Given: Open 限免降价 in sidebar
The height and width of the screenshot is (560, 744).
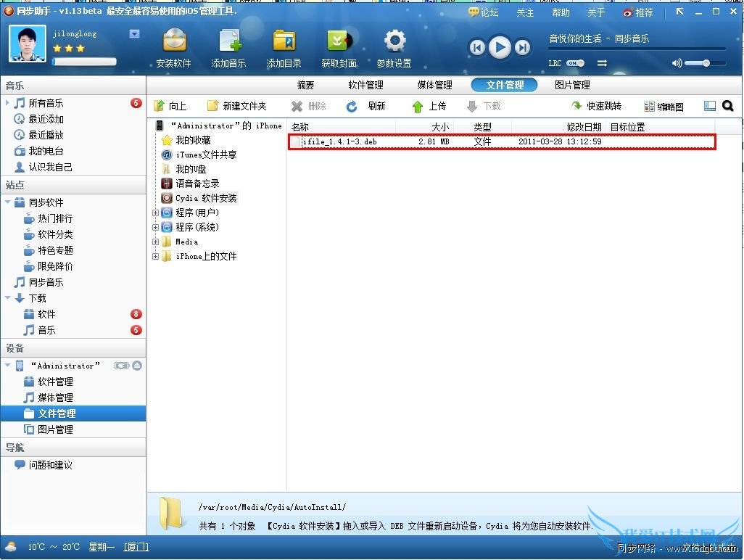Looking at the screenshot, I should tap(48, 266).
